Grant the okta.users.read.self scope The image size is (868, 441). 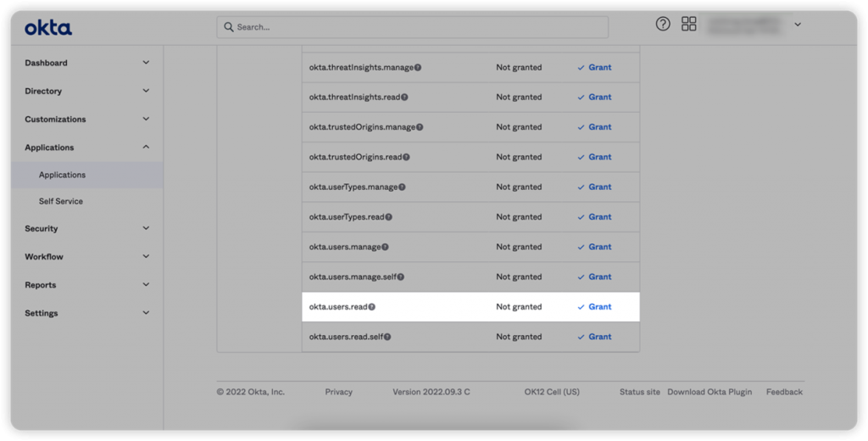(x=594, y=337)
